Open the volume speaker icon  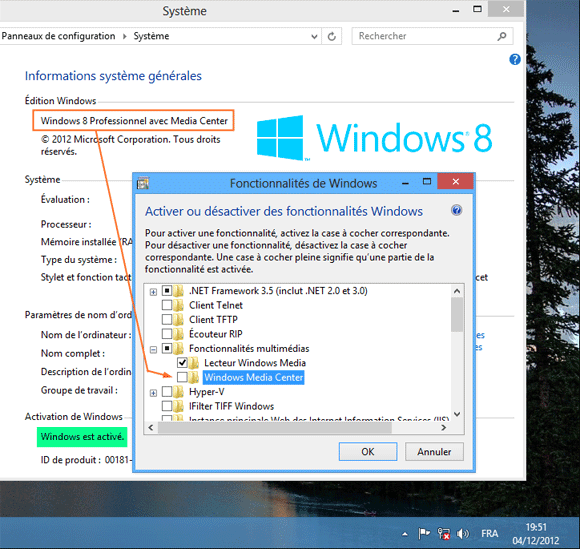coord(462,533)
